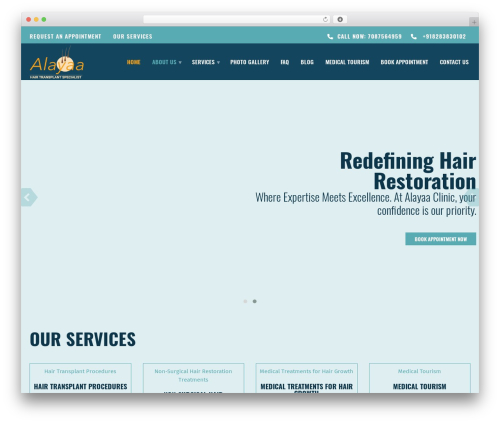Call the number 7087564959
This screenshot has width=500, height=423.
tap(369, 37)
